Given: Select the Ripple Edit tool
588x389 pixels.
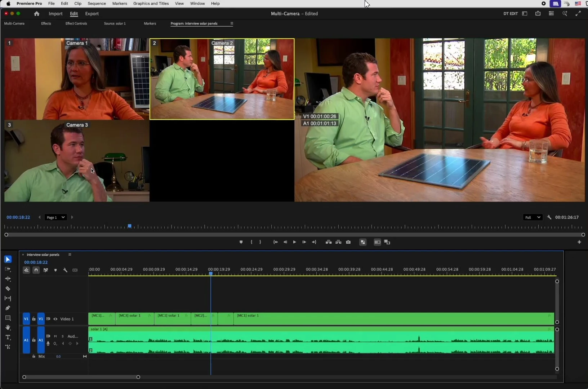Looking at the screenshot, I should (8, 279).
